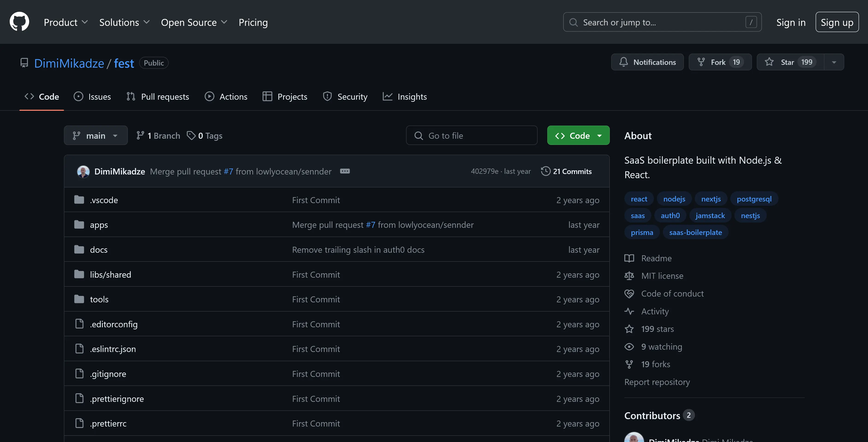Open the Product navigation menu
Image resolution: width=868 pixels, height=442 pixels.
[65, 22]
